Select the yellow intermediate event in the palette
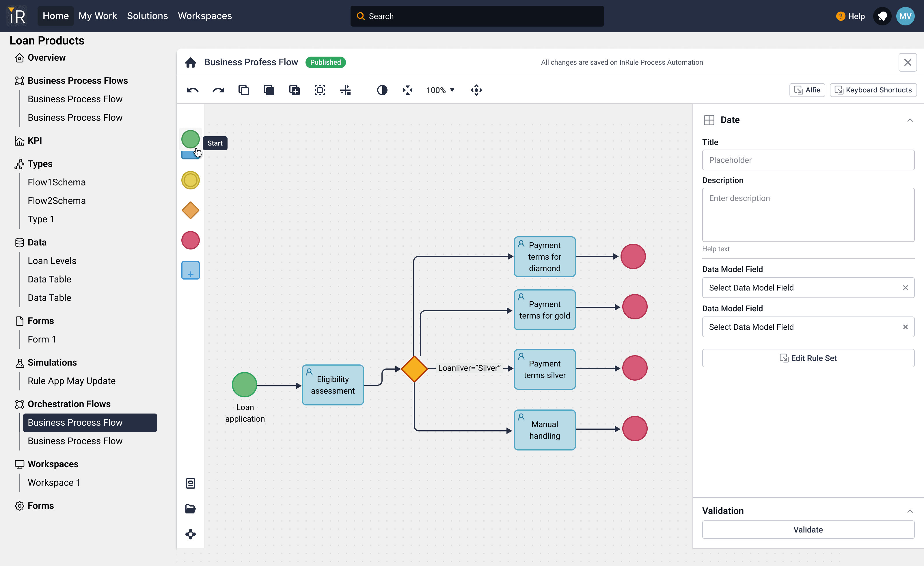Viewport: 924px width, 566px height. click(x=191, y=180)
